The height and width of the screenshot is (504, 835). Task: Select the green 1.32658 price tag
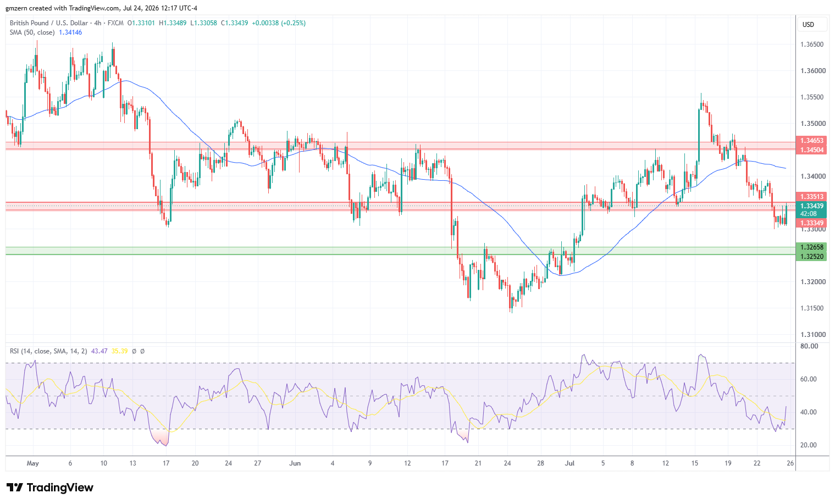coord(812,247)
